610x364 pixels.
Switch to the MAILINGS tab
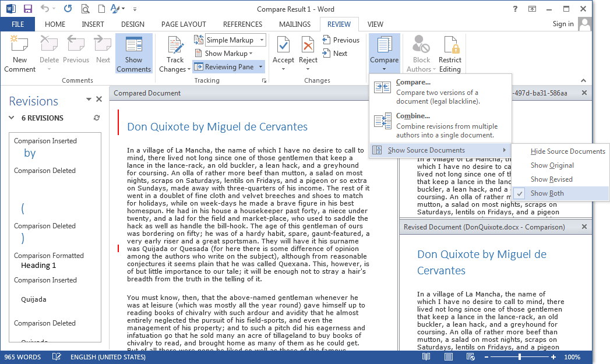click(x=294, y=24)
